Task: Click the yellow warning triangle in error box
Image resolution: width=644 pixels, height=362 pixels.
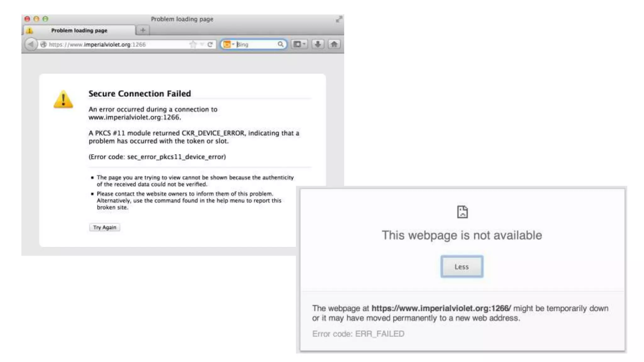Action: [63, 100]
